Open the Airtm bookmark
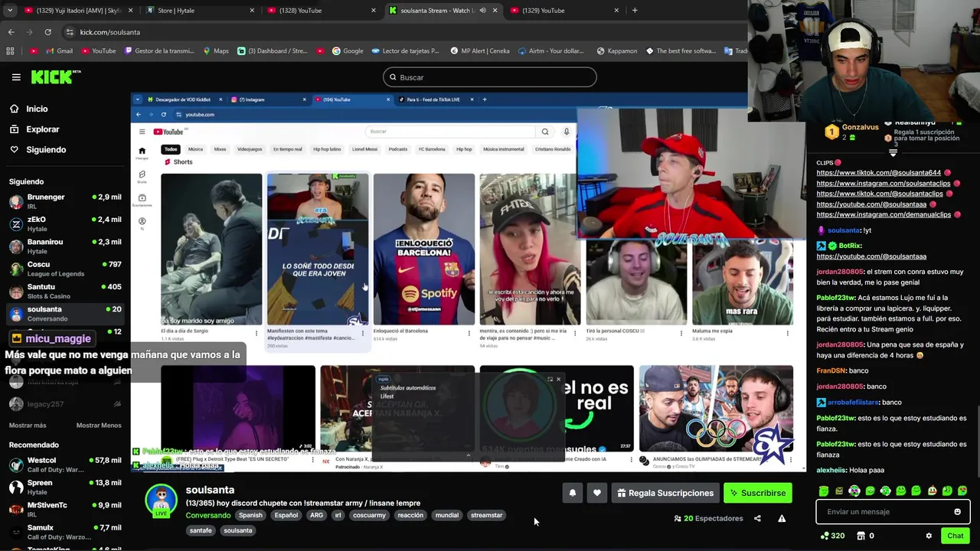This screenshot has height=551, width=980. pyautogui.click(x=550, y=51)
